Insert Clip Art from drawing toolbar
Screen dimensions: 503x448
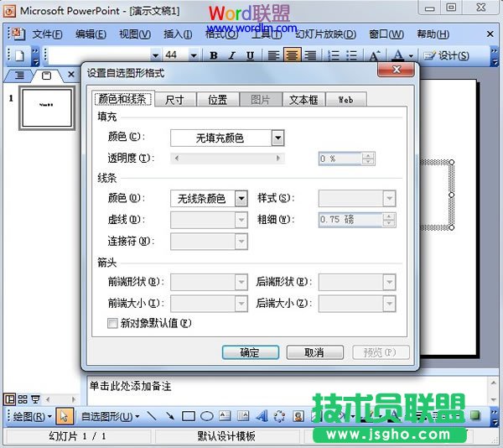pos(298,416)
